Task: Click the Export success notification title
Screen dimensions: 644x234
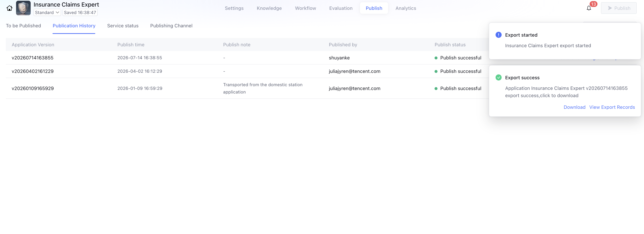Action: pyautogui.click(x=522, y=78)
